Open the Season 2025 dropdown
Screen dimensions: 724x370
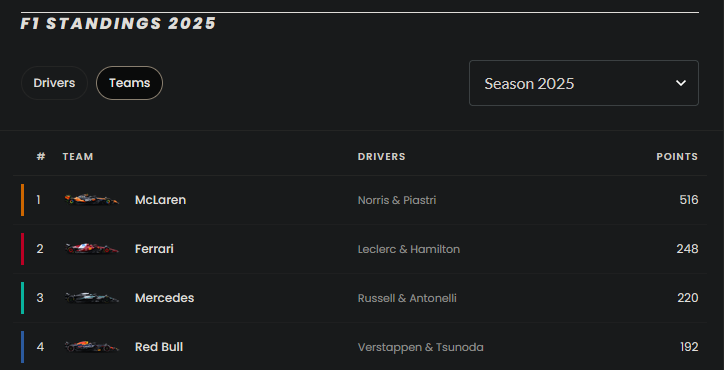click(x=584, y=83)
